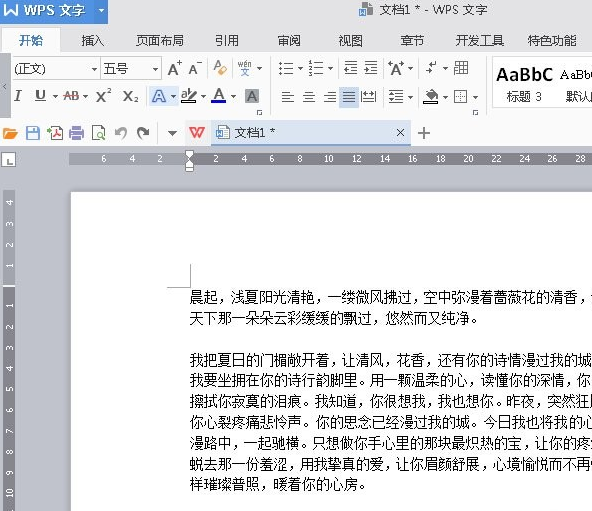Click the superscript X² icon
The height and width of the screenshot is (511, 592).
(x=103, y=96)
